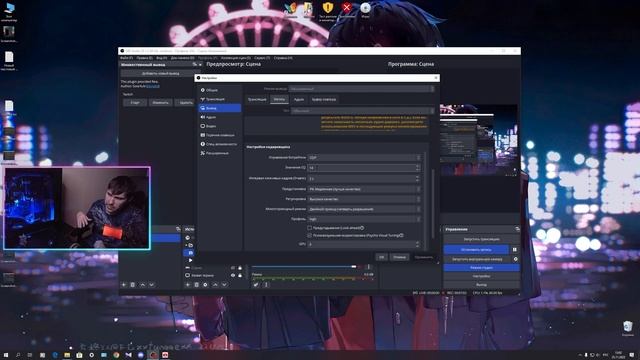
Task: Open the output mode dropdown at top of settings
Action: 362,89
